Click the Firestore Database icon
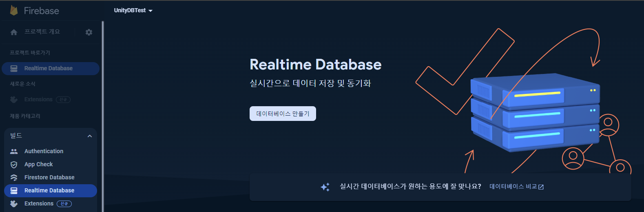Viewport: 644px width, 212px height. click(14, 178)
